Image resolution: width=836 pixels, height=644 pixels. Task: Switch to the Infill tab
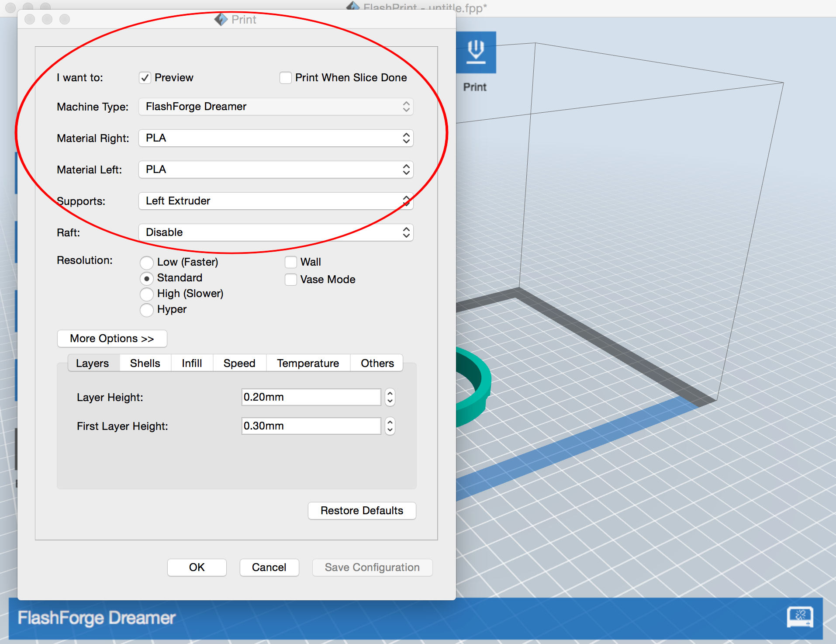click(192, 364)
